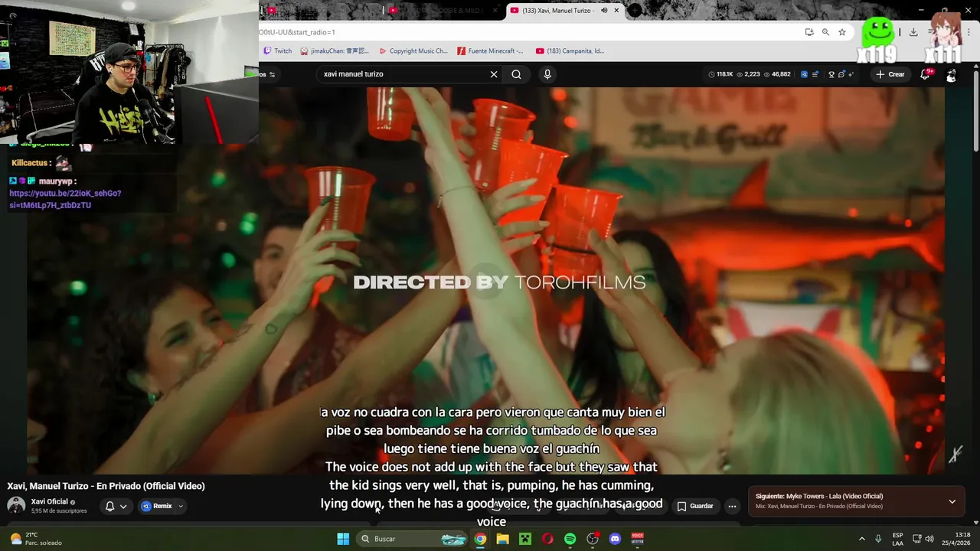Click the system tray microphone icon

pos(878,539)
